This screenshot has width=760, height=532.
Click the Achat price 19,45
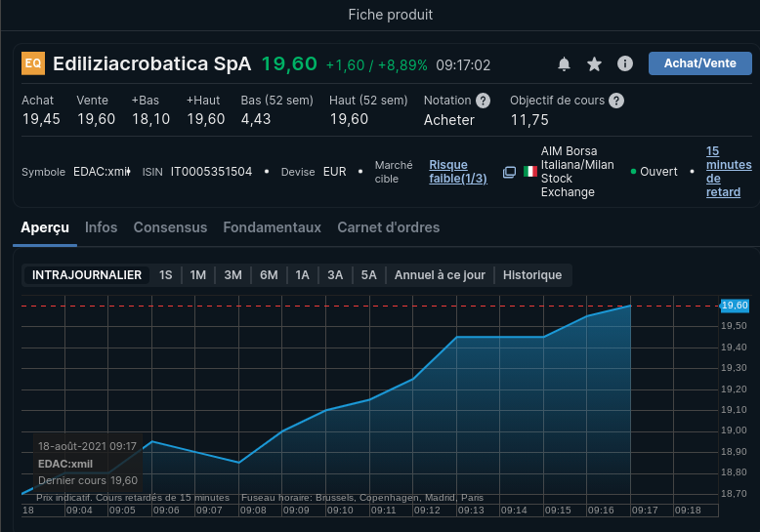point(41,119)
